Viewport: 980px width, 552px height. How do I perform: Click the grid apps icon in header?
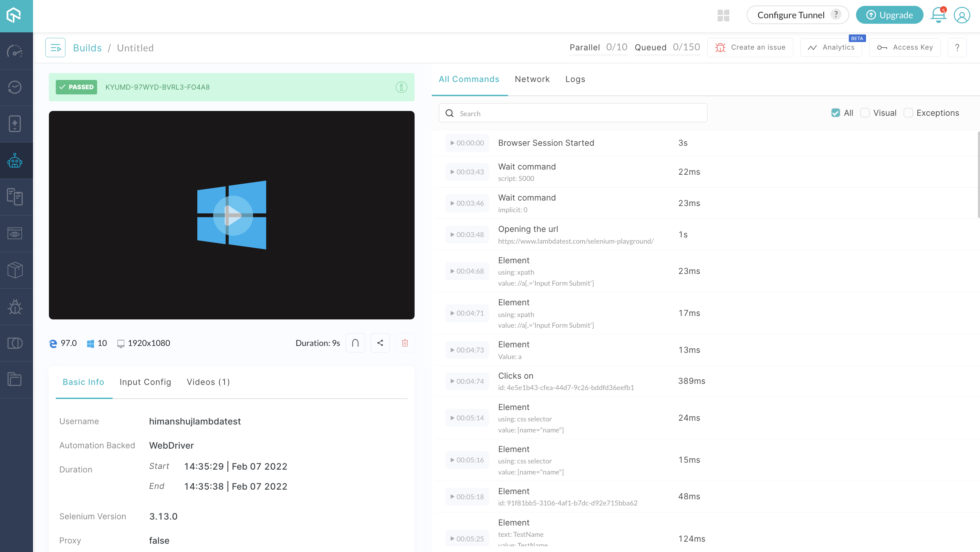[723, 15]
